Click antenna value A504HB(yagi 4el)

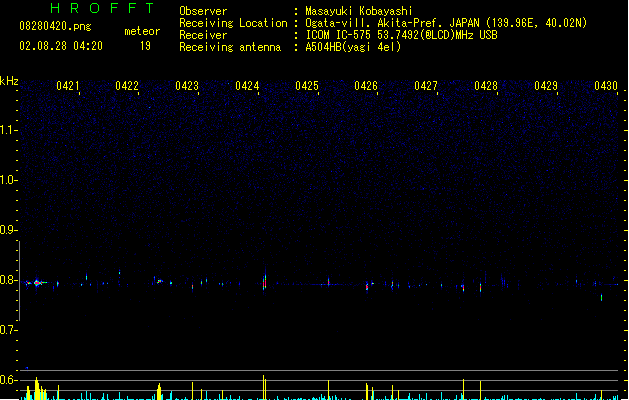[x=353, y=47]
